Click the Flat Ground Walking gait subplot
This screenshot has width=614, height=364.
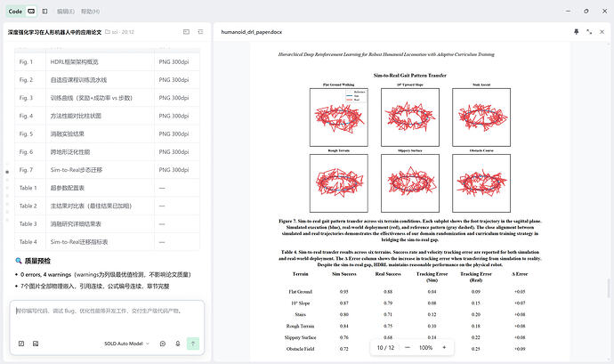(x=339, y=117)
